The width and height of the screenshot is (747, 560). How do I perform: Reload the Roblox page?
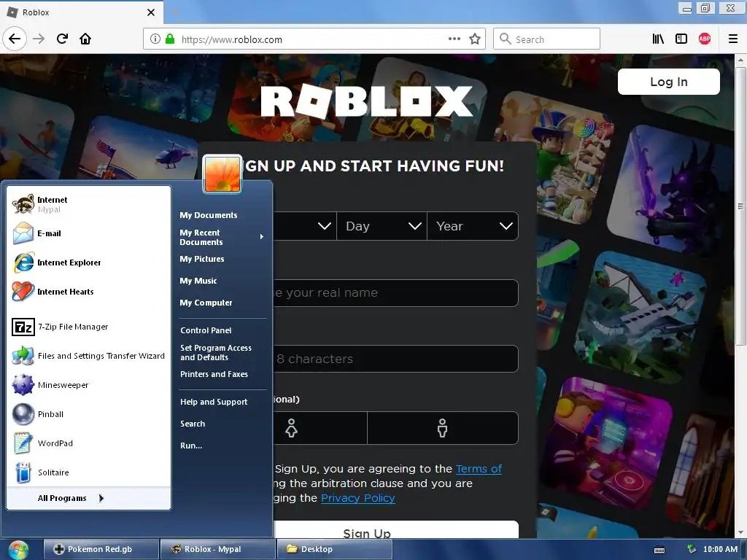62,39
